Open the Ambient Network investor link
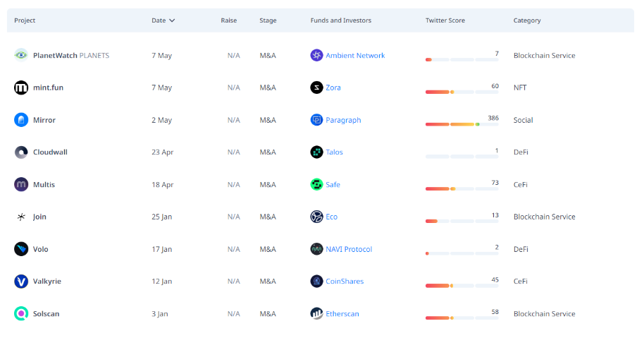644x338 pixels. point(355,55)
